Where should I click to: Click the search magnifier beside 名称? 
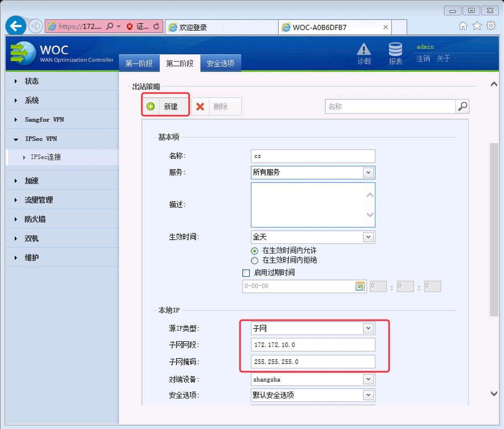(462, 107)
